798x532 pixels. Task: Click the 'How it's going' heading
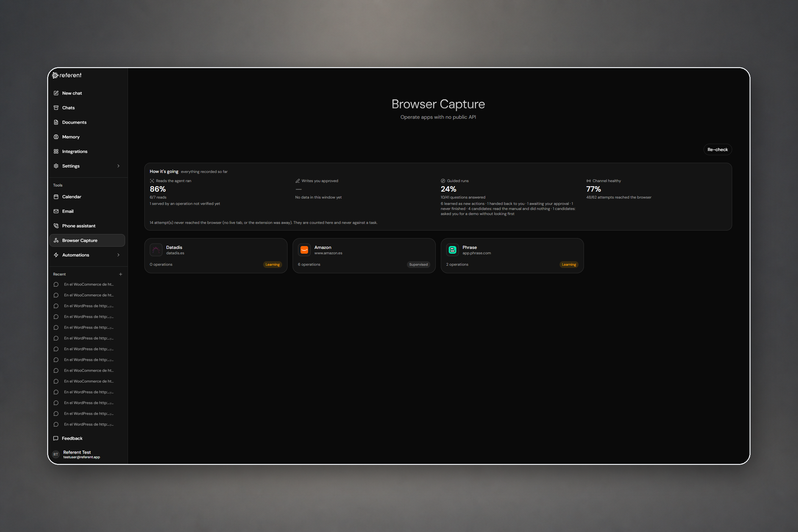164,171
